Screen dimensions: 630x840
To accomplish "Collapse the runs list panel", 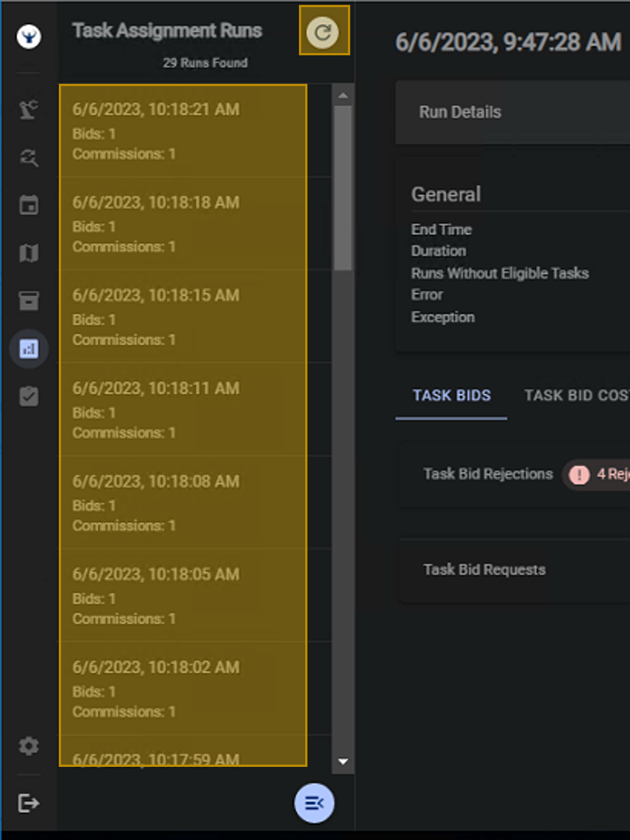I will pyautogui.click(x=314, y=803).
